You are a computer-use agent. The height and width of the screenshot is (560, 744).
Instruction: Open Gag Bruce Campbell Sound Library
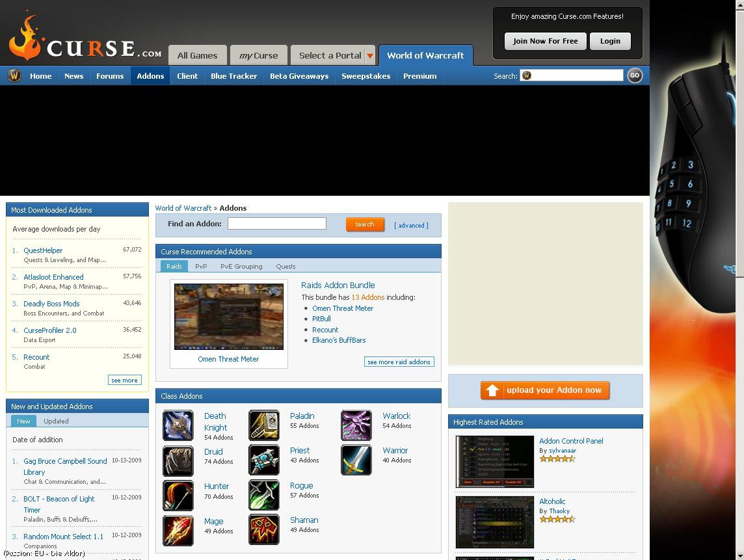65,466
